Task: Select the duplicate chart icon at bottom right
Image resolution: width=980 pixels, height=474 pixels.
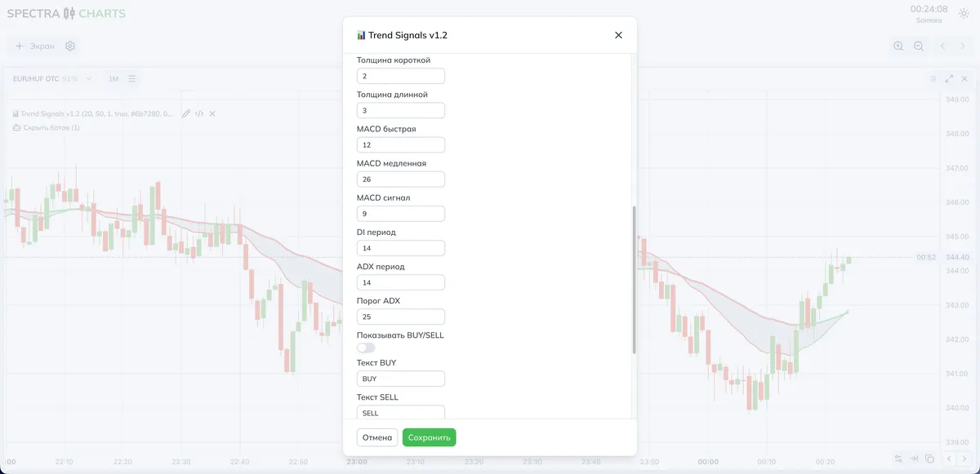Action: (929, 458)
